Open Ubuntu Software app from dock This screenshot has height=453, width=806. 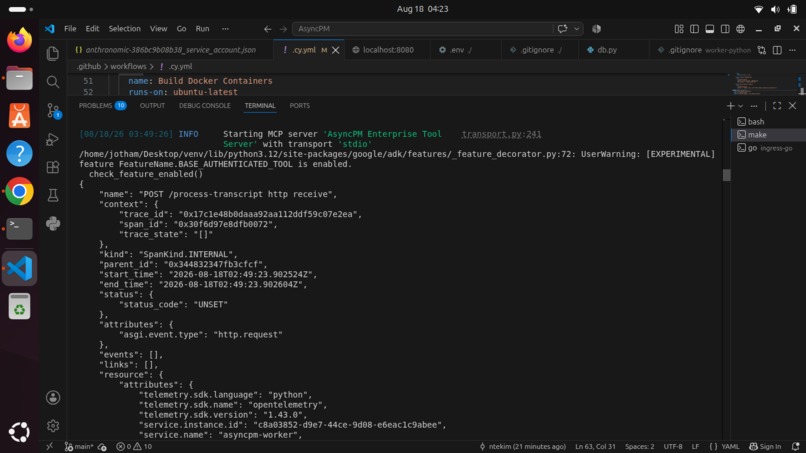click(x=19, y=116)
